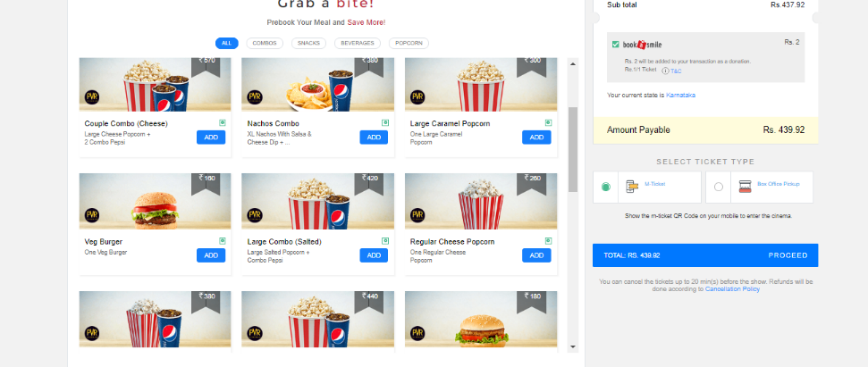Click PVR logo on Large Combo (Salted) card
The width and height of the screenshot is (868, 367).
pyautogui.click(x=255, y=215)
